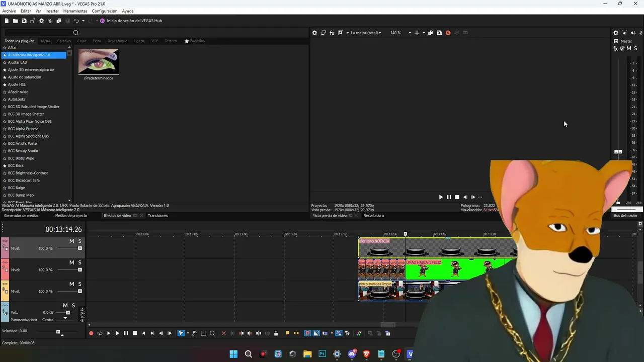Select the Normal edit tool arrow
The width and height of the screenshot is (644, 362).
(181, 333)
